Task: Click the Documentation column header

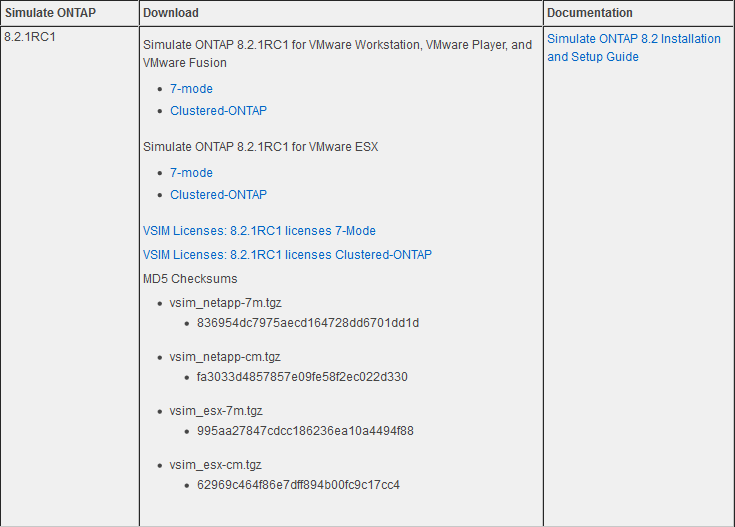Action: [590, 13]
